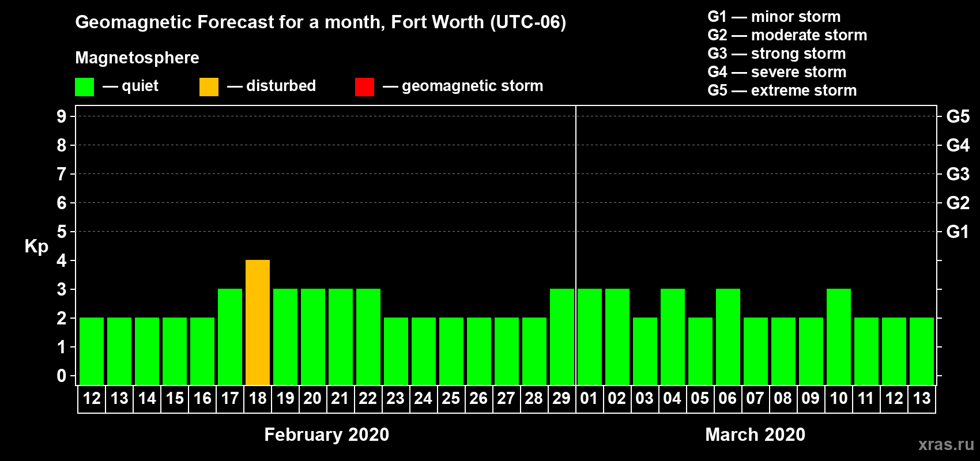Image resolution: width=980 pixels, height=461 pixels.
Task: Click the G4 label on right axis
Action: 958,145
